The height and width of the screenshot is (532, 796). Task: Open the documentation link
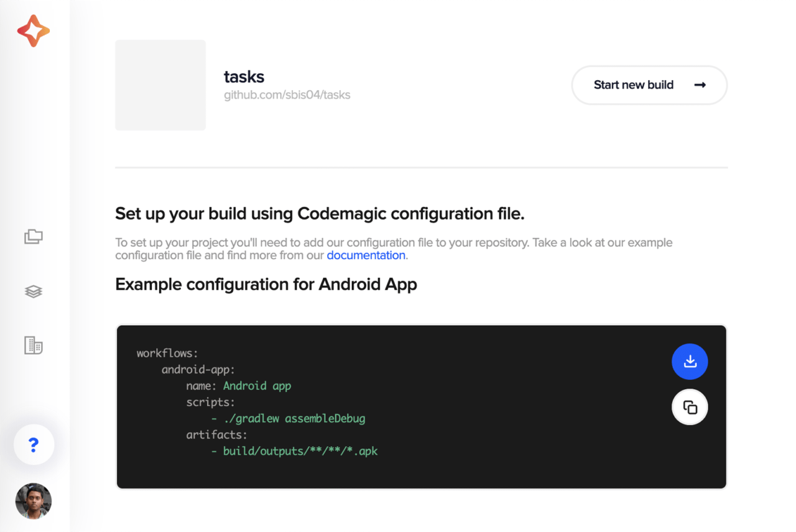[x=366, y=255]
